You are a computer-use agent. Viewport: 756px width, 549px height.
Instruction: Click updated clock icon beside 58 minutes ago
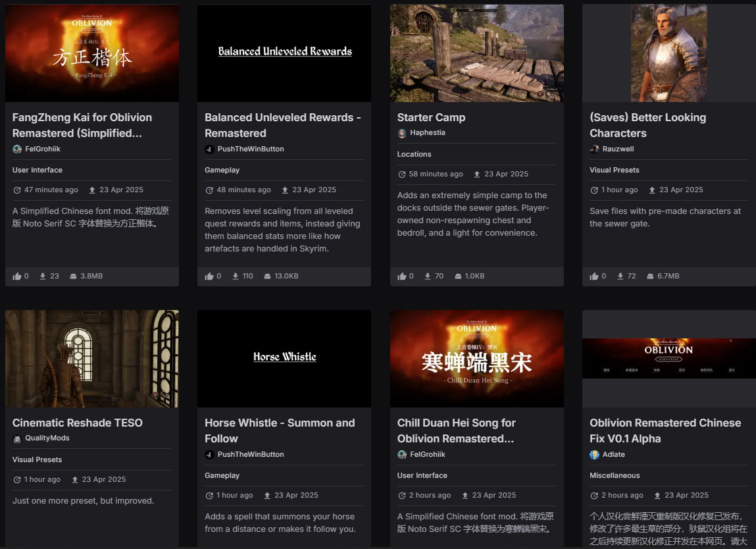click(401, 174)
